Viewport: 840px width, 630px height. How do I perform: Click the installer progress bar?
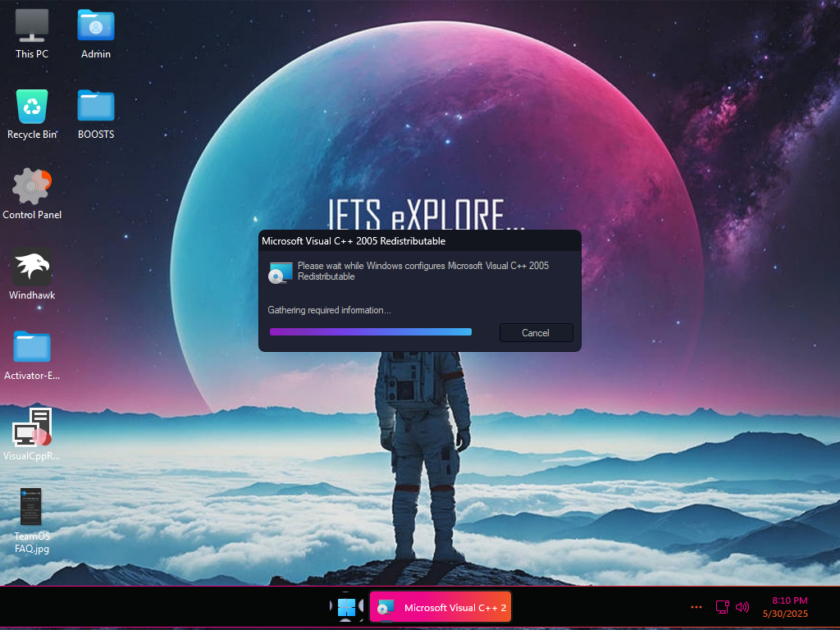coord(370,332)
